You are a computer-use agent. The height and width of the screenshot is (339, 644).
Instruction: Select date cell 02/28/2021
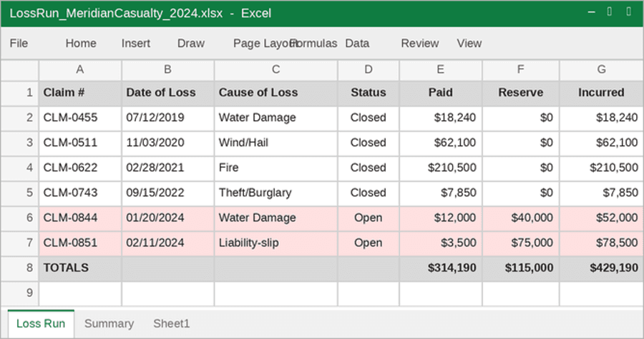pos(167,168)
